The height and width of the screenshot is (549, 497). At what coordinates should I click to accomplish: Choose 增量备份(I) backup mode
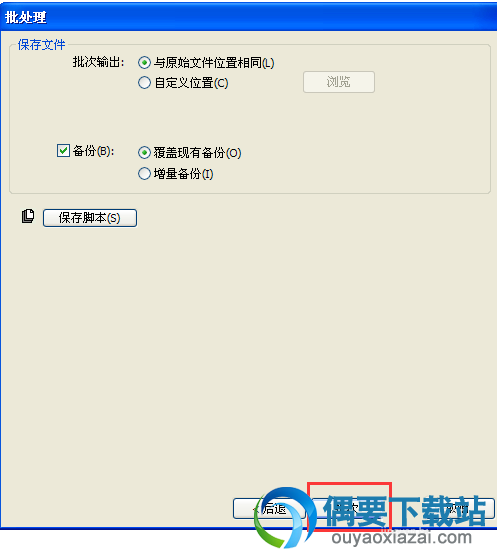coord(144,174)
